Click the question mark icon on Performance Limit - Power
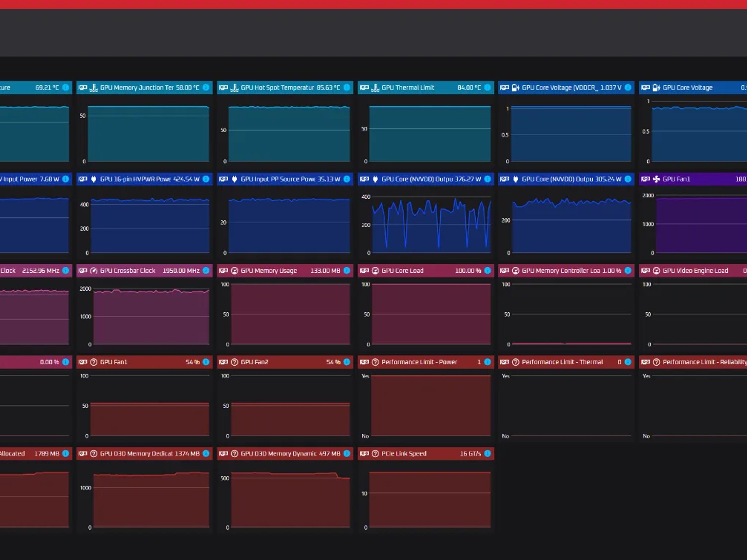This screenshot has height=560, width=747. point(375,362)
